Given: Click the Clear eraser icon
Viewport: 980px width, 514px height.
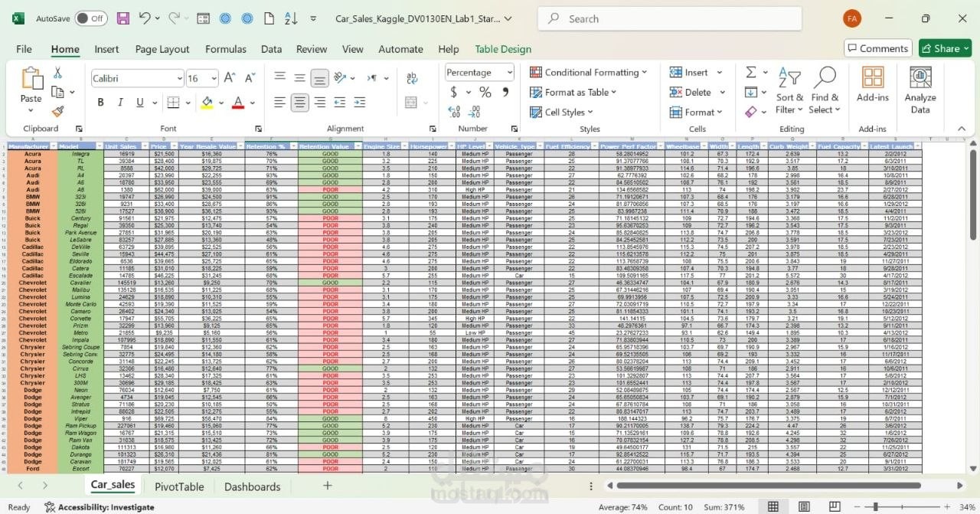Looking at the screenshot, I should pos(751,112).
